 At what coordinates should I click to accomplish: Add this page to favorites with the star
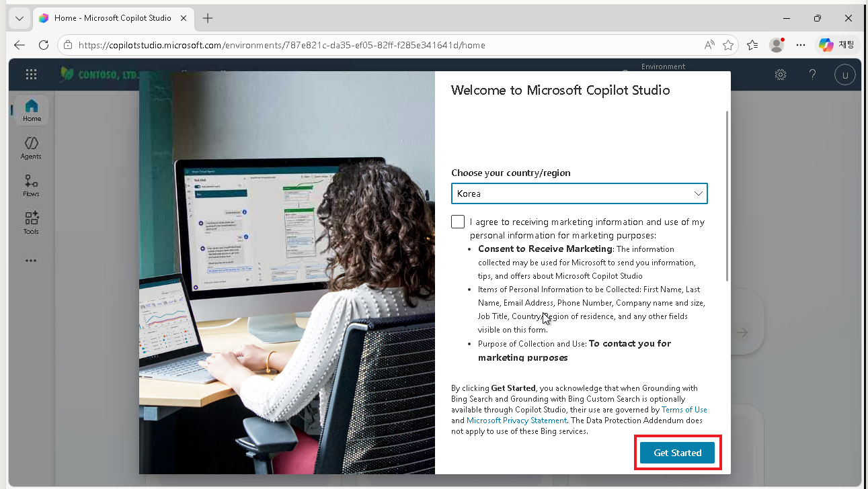point(728,45)
